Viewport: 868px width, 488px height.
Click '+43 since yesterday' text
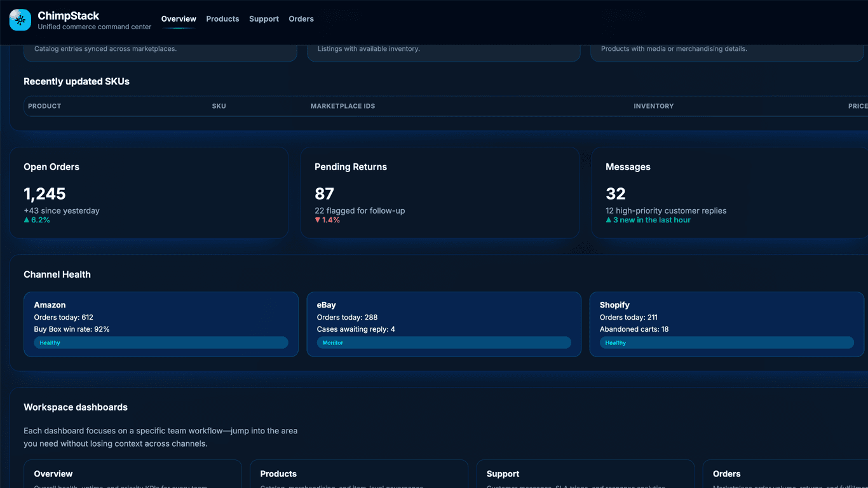pos(62,210)
